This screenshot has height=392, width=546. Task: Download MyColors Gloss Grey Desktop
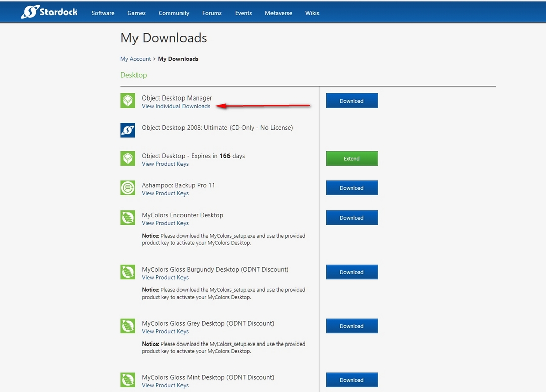click(x=351, y=326)
